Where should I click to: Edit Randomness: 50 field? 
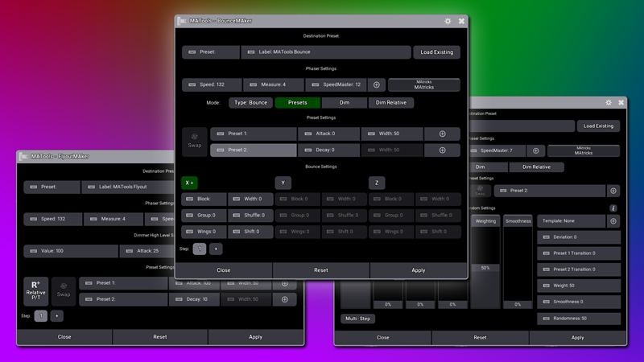pyautogui.click(x=579, y=319)
